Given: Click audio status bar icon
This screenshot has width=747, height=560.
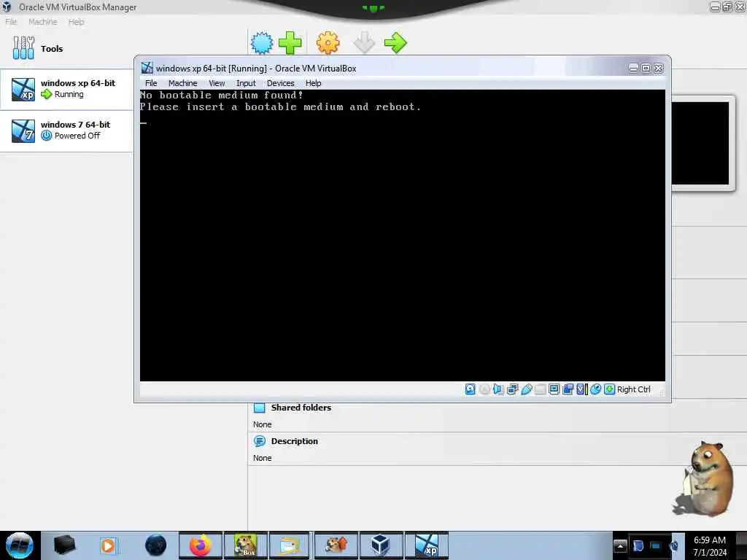Looking at the screenshot, I should (x=498, y=389).
